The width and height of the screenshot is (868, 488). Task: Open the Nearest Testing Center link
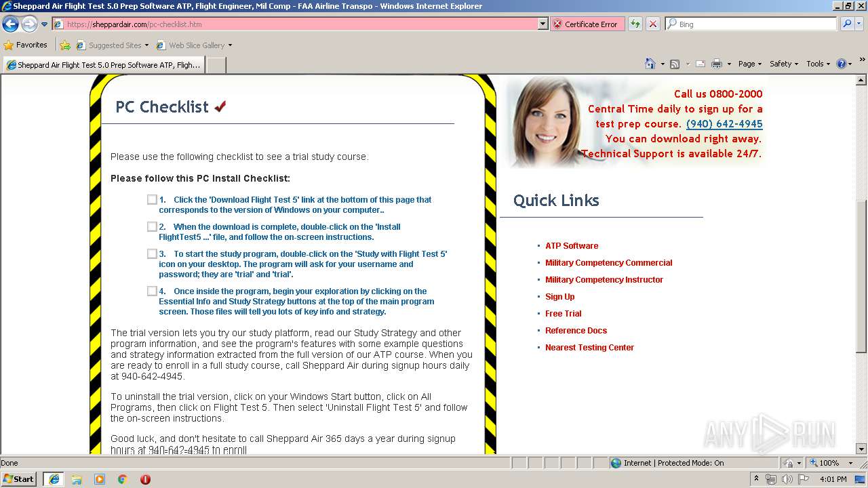[x=590, y=347]
